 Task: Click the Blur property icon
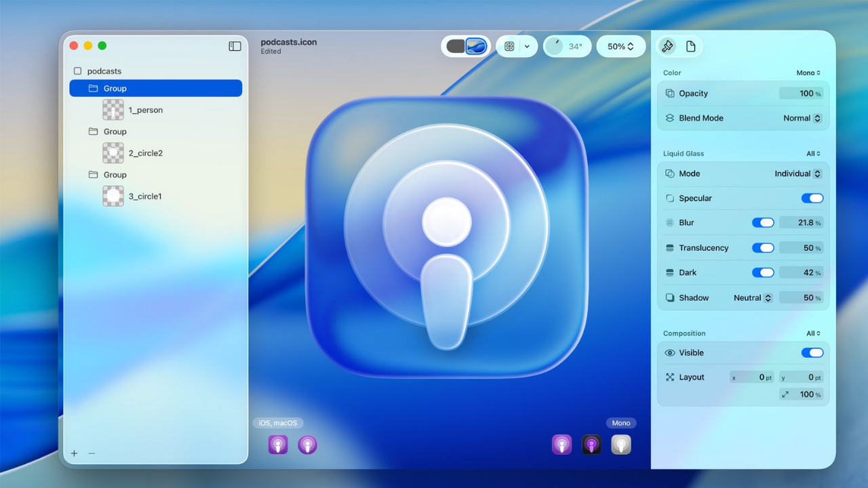coord(670,222)
